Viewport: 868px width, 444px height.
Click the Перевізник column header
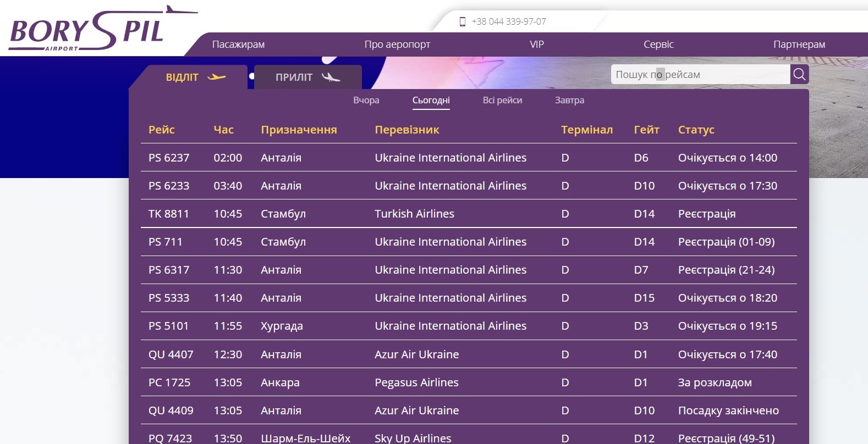pos(407,130)
